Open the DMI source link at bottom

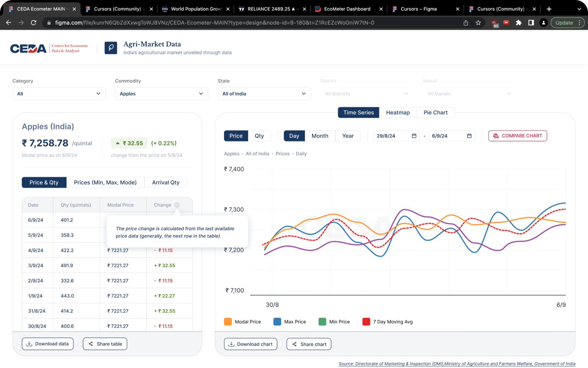[457, 364]
